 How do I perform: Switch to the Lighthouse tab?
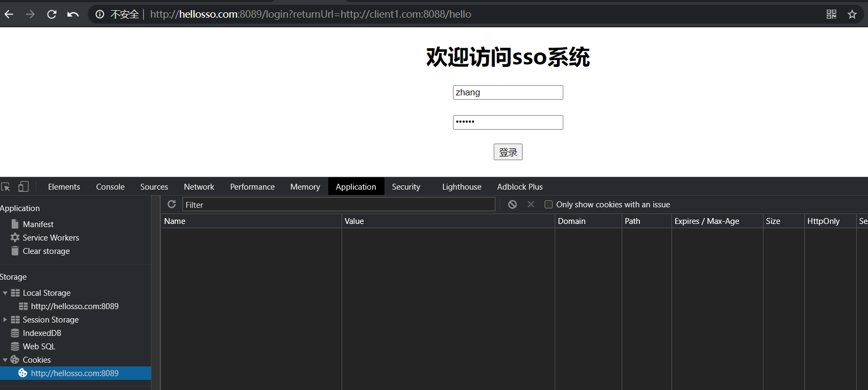[462, 186]
